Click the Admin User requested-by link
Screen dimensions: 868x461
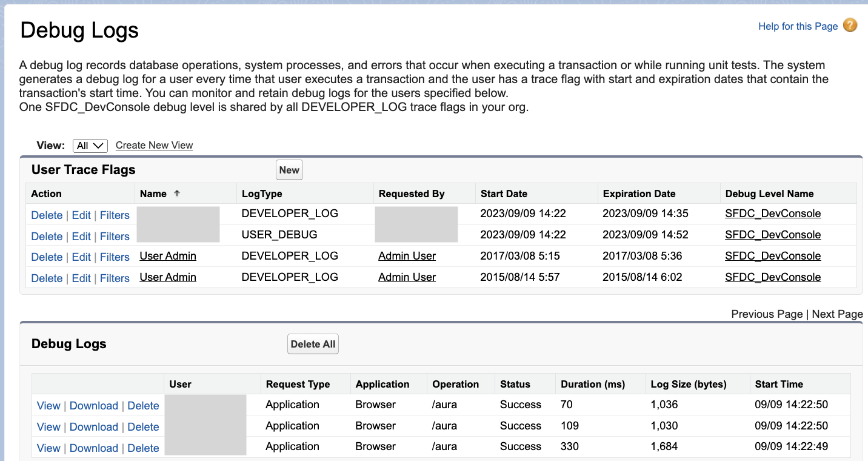pyautogui.click(x=407, y=256)
